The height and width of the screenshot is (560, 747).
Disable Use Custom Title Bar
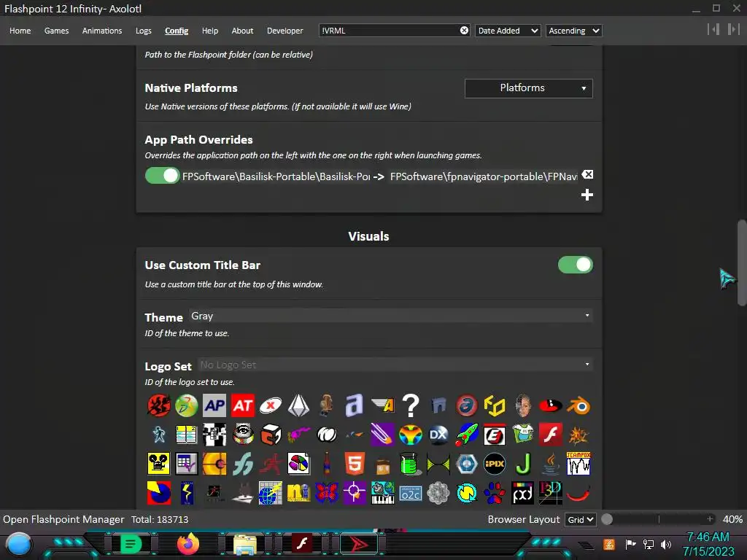coord(576,265)
